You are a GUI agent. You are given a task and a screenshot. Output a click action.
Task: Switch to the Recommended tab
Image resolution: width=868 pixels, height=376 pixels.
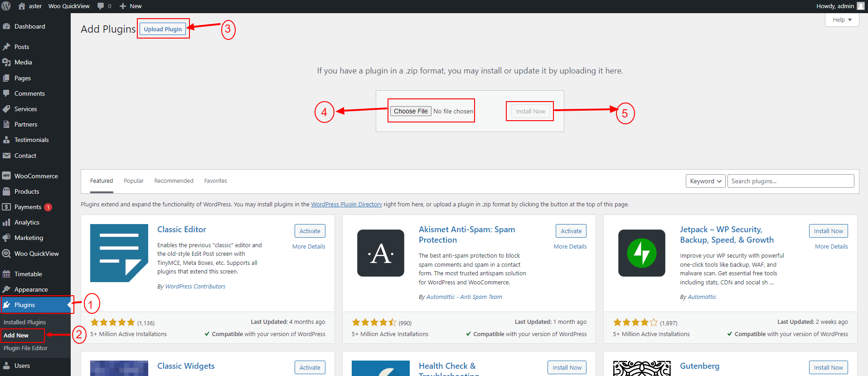click(174, 181)
